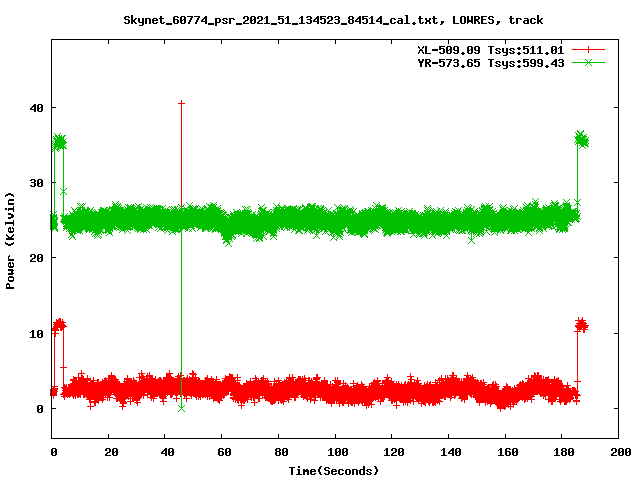640x480 pixels.
Task: Click the x-axis tick label 120
Action: point(394,452)
